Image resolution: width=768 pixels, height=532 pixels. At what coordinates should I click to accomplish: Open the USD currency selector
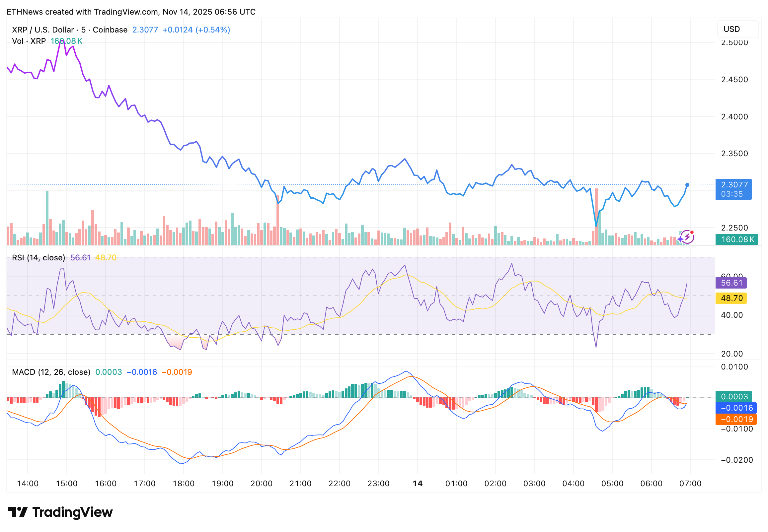(x=737, y=29)
